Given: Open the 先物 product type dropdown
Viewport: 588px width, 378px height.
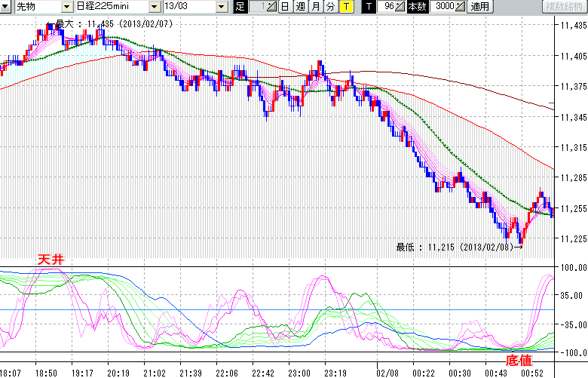Looking at the screenshot, I should coord(68,7).
